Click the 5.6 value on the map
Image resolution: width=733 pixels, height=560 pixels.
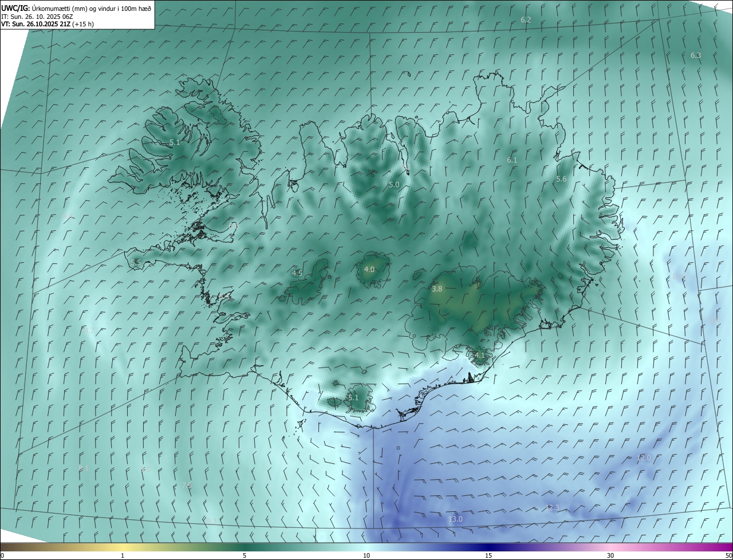coord(561,179)
